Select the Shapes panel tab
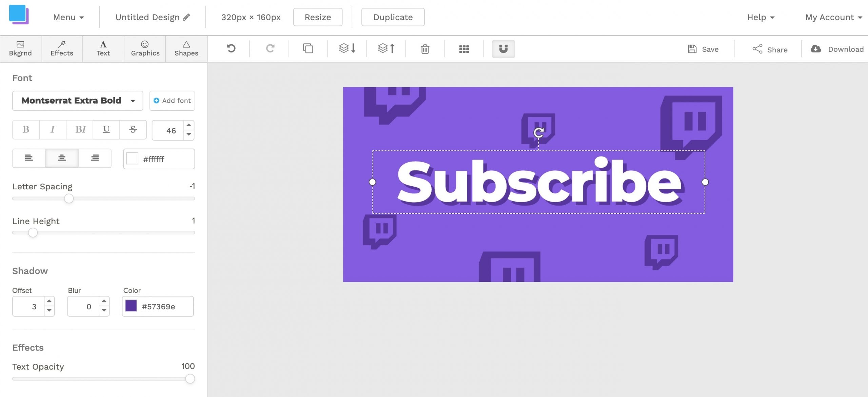 point(186,49)
